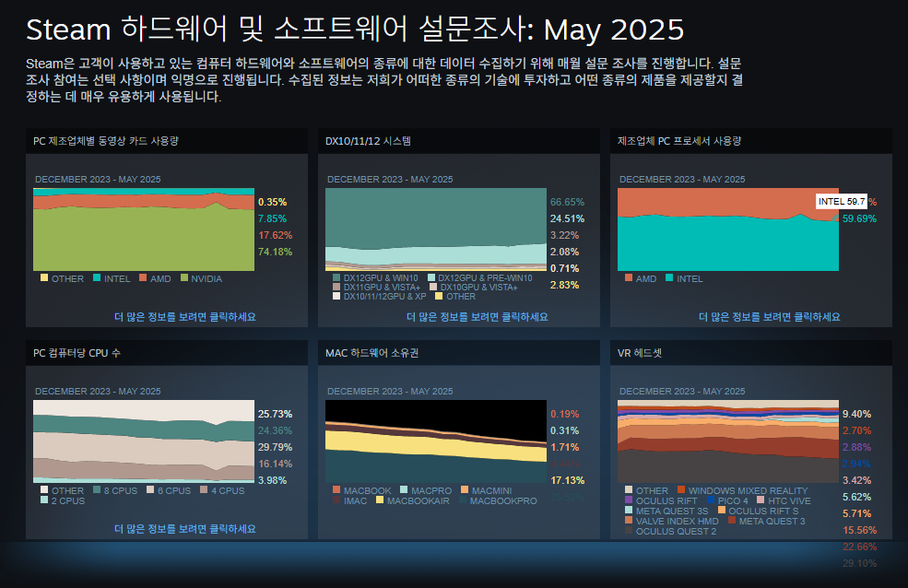Click the "INTEL 59.7" chart tooltip
The width and height of the screenshot is (908, 588).
click(842, 202)
